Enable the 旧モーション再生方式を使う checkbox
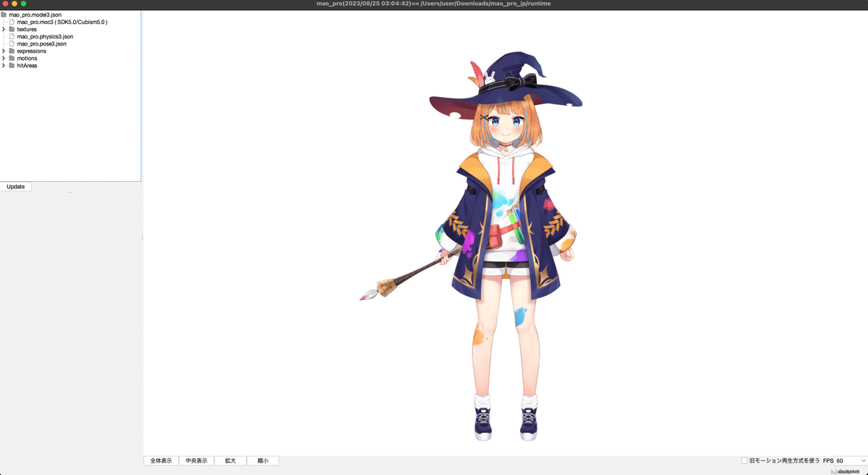The height and width of the screenshot is (475, 868). (x=743, y=461)
